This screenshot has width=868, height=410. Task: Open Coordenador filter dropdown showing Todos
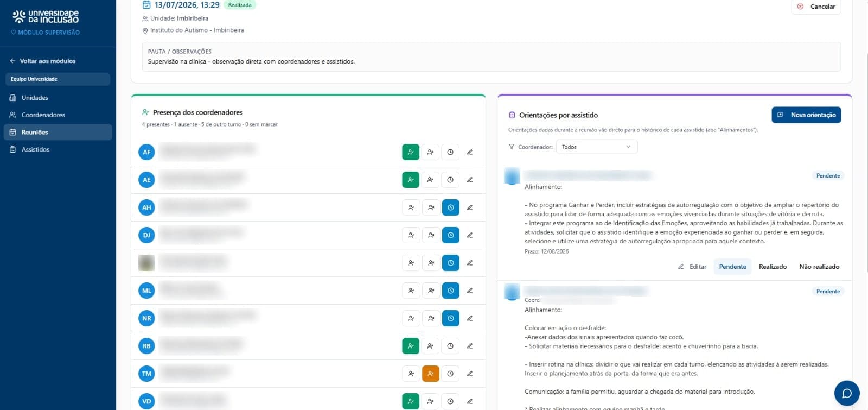pos(596,147)
